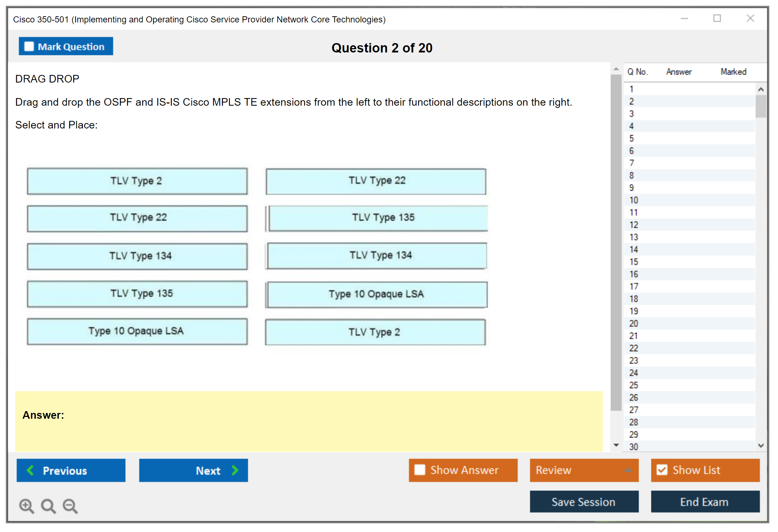Click the Answer column header

coord(678,72)
